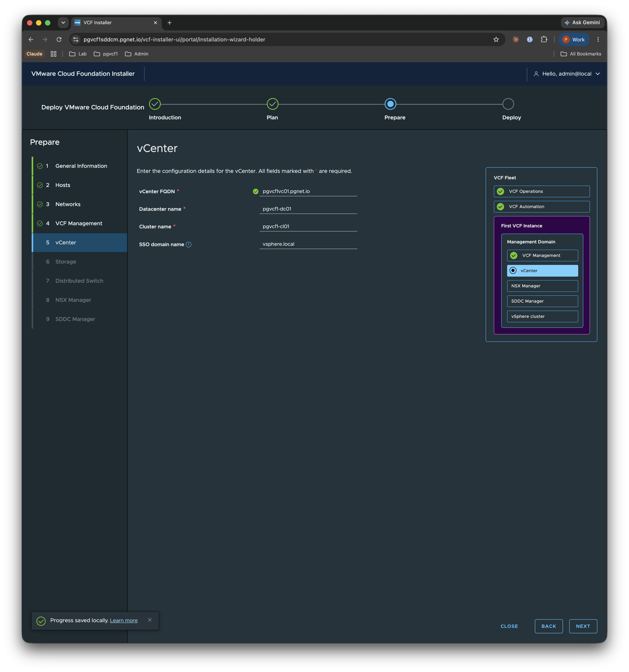Click the BACK button

pos(549,626)
